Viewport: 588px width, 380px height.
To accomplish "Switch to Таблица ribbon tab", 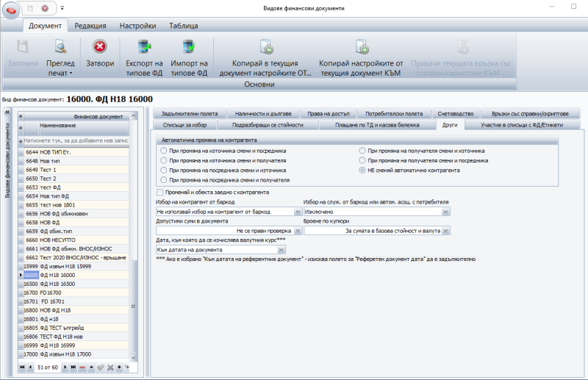I will pyautogui.click(x=184, y=26).
